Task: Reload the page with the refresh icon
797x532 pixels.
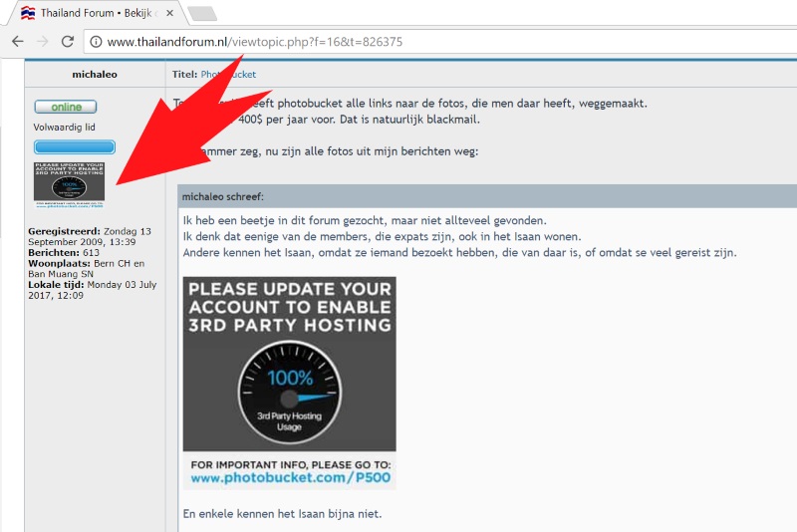Action: click(x=68, y=41)
